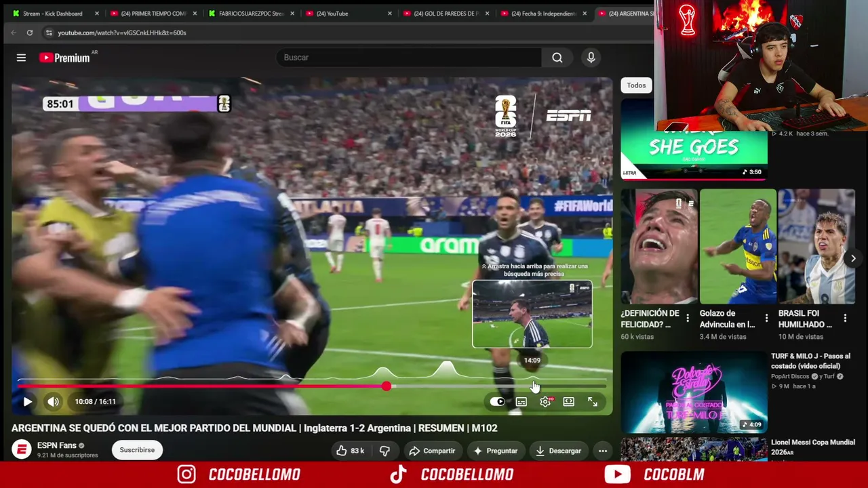The width and height of the screenshot is (868, 488).
Task: Click the Buscar search field
Action: tap(409, 58)
